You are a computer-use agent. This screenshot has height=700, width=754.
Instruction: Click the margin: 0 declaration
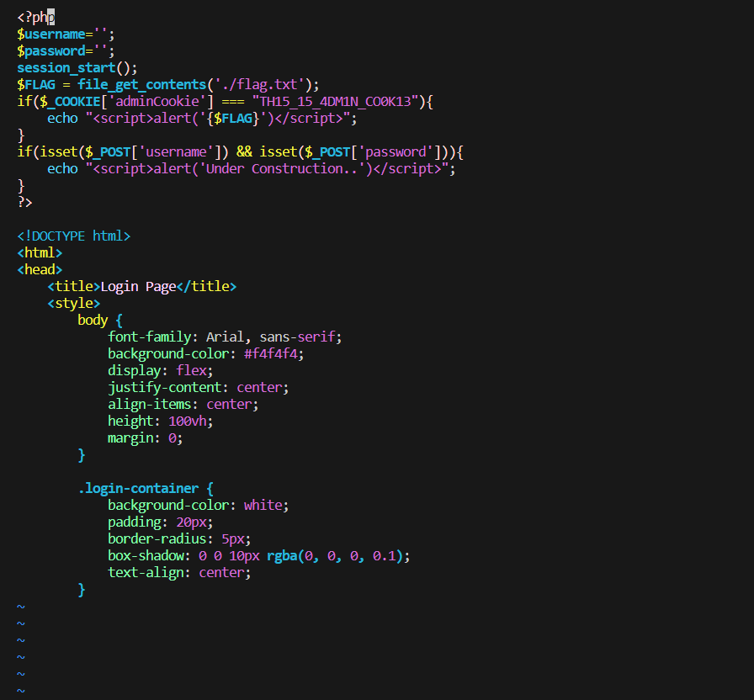[146, 438]
